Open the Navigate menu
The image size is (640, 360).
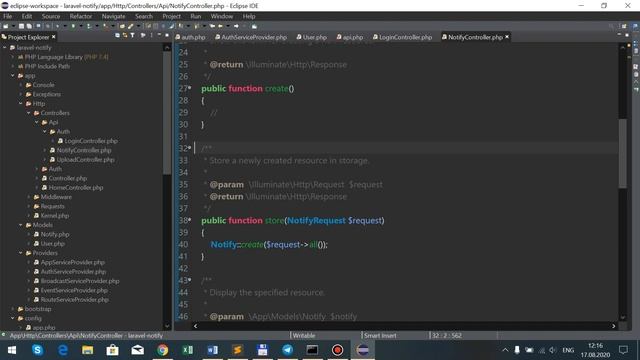(x=113, y=16)
